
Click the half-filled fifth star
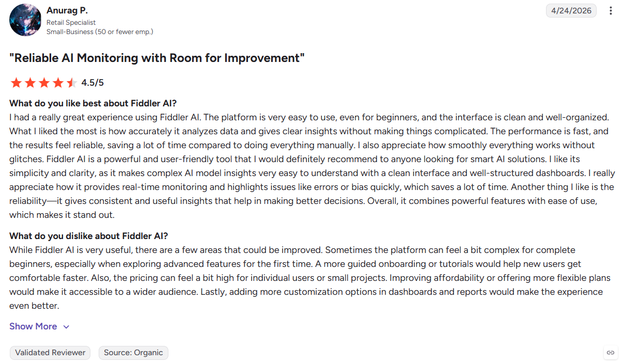click(72, 83)
